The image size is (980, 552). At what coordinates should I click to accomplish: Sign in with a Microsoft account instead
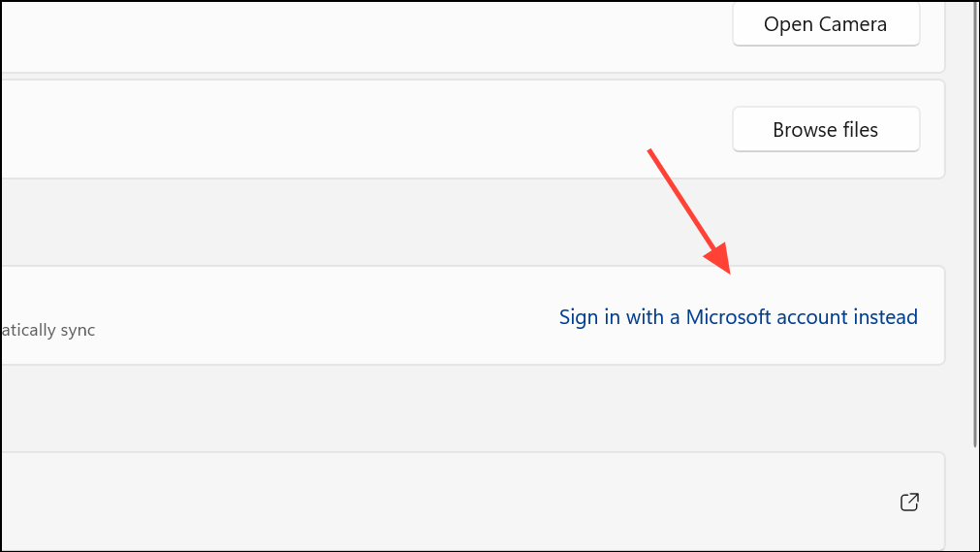[x=738, y=316]
